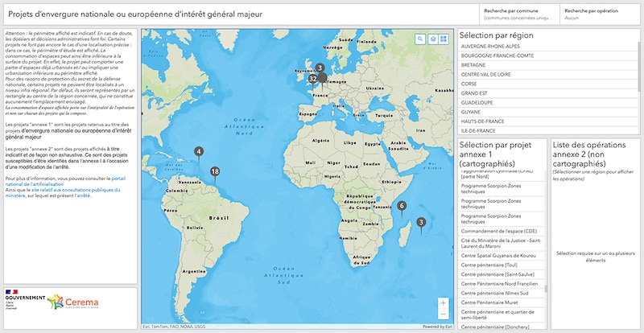
Task: Select region CORSE
Action: [x=547, y=84]
